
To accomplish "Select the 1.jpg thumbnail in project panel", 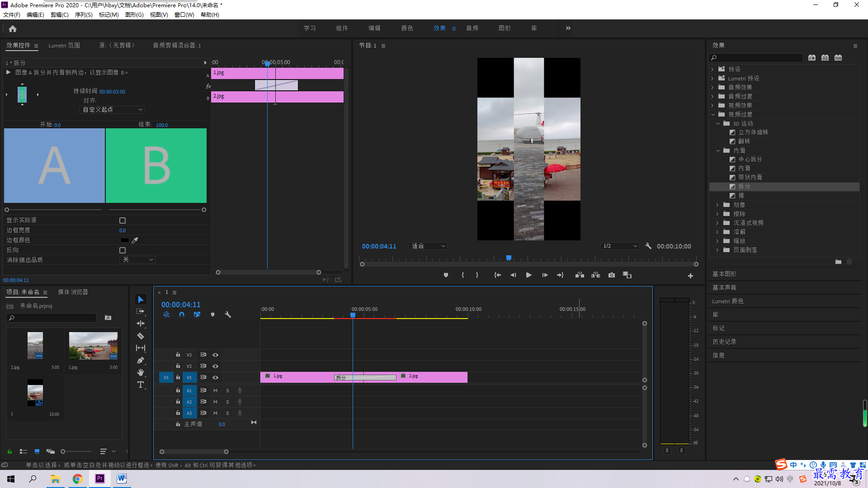I will (x=93, y=346).
